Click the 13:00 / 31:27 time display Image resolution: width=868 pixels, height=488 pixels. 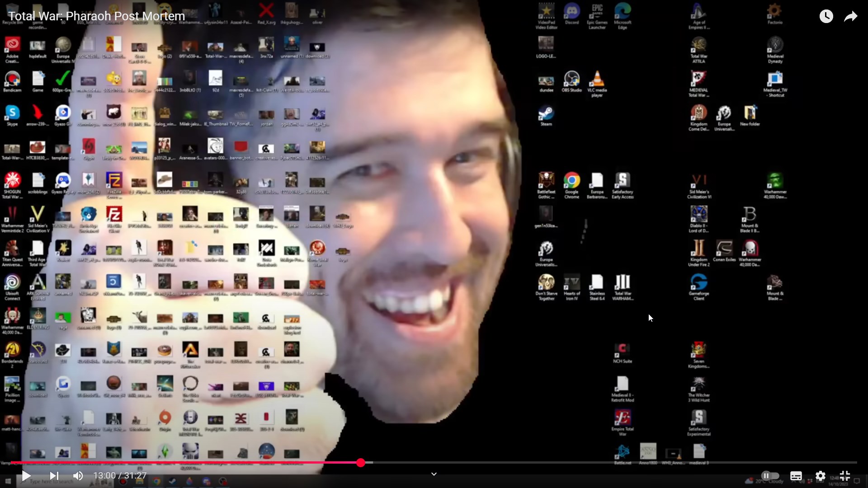point(120,476)
